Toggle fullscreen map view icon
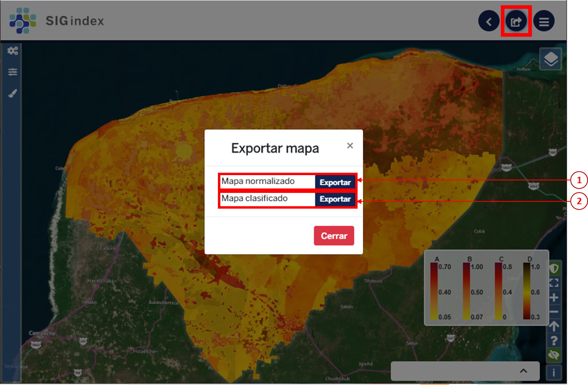The width and height of the screenshot is (588, 385). click(x=554, y=282)
